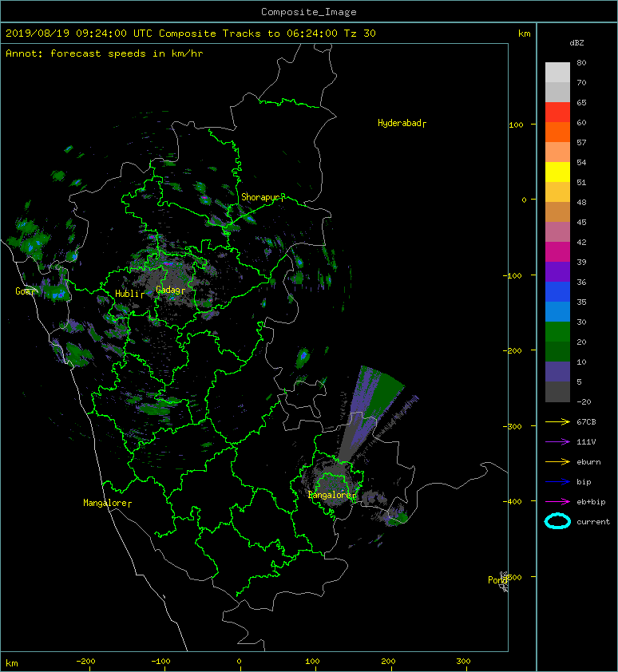Click the Goa label on the coast
The height and width of the screenshot is (672, 618).
pyautogui.click(x=24, y=291)
